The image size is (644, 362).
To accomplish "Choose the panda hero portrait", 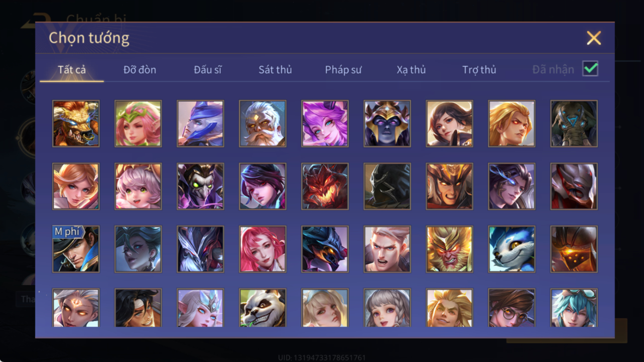I will 262,308.
